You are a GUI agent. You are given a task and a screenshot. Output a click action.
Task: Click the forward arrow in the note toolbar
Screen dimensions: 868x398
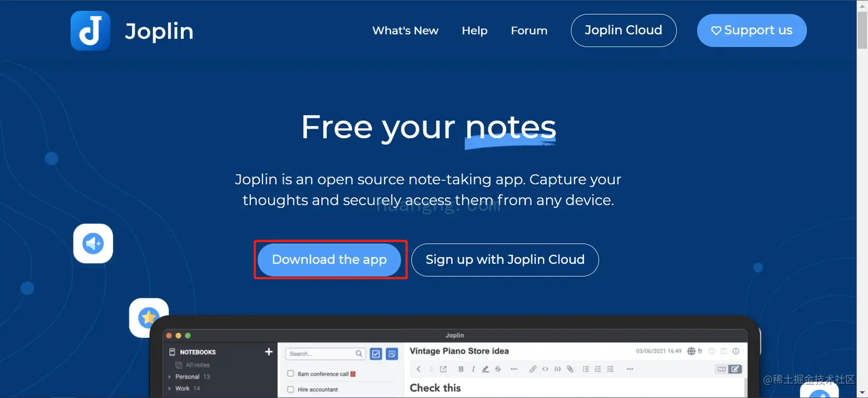point(431,369)
